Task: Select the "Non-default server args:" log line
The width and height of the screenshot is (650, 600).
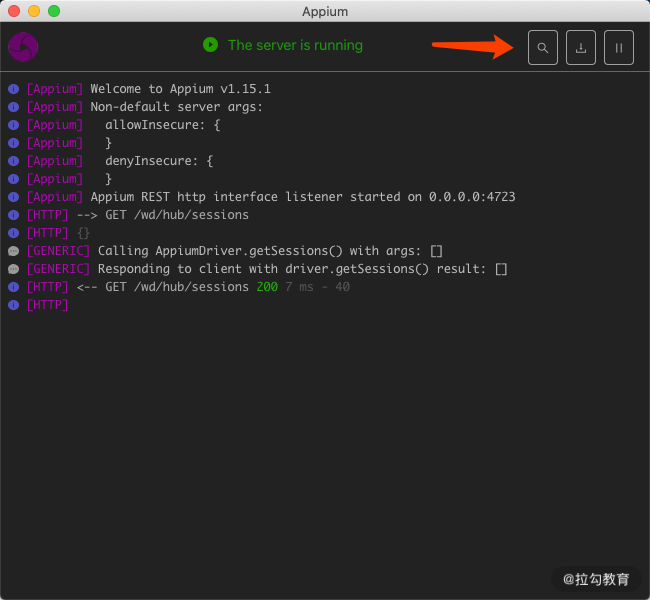Action: click(x=145, y=107)
